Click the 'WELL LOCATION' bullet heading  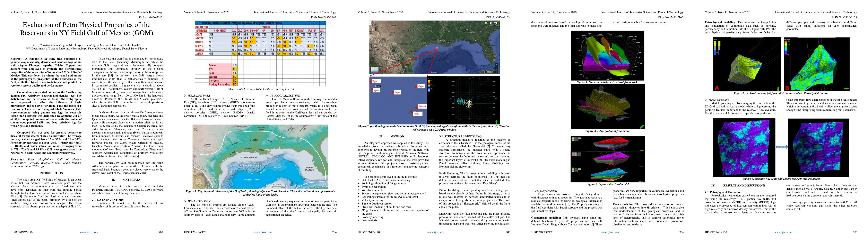coord(199,201)
